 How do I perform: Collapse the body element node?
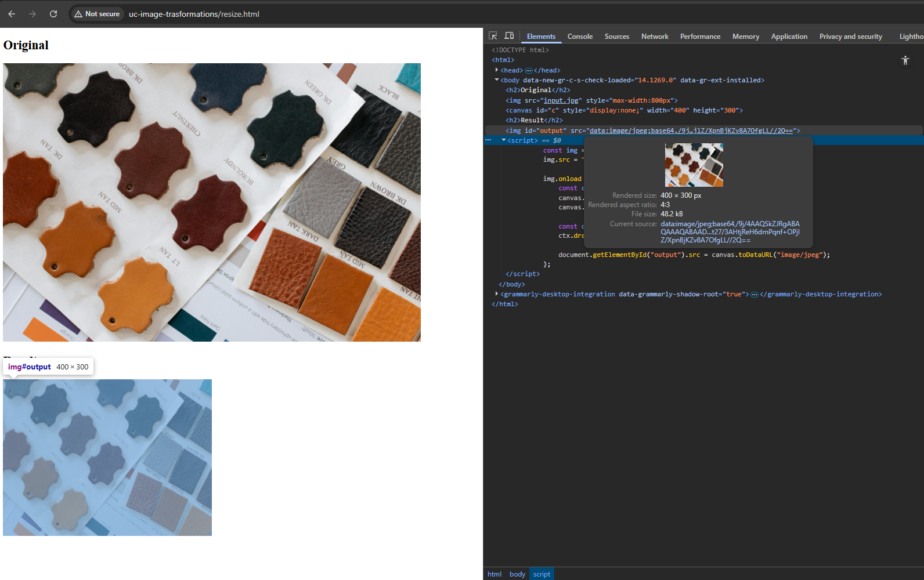[x=497, y=80]
